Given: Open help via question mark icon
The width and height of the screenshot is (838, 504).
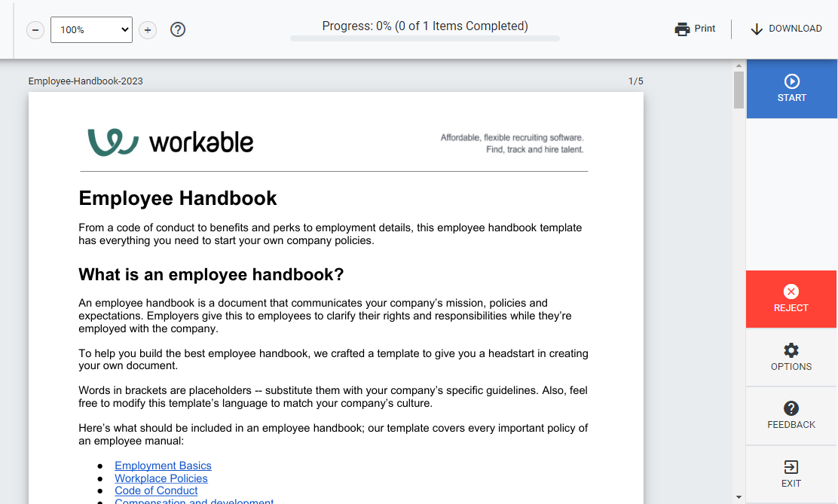Looking at the screenshot, I should 178,29.
